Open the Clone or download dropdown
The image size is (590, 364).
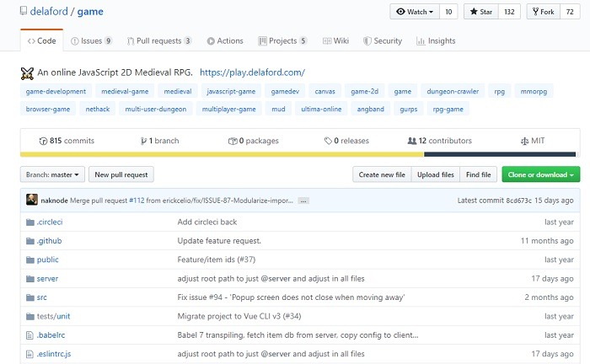[541, 174]
